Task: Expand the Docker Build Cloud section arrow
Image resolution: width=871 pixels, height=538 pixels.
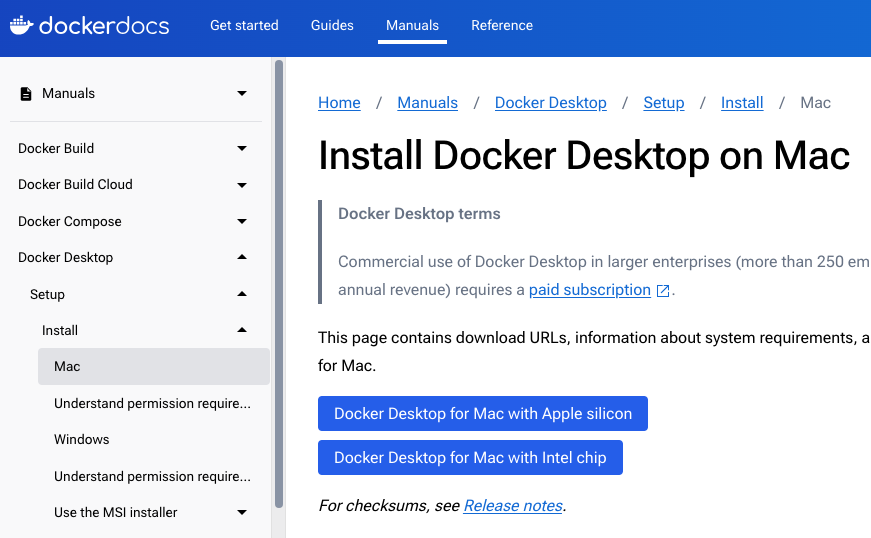Action: pos(242,185)
